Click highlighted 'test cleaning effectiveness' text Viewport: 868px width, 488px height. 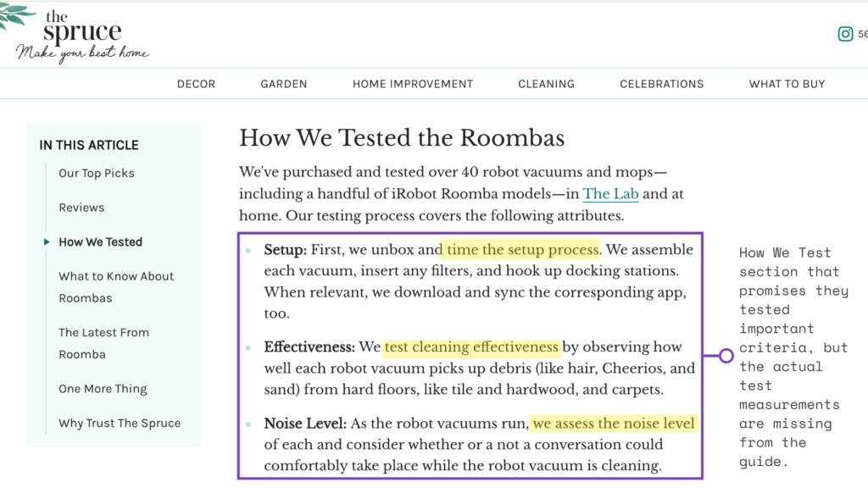[x=471, y=347]
